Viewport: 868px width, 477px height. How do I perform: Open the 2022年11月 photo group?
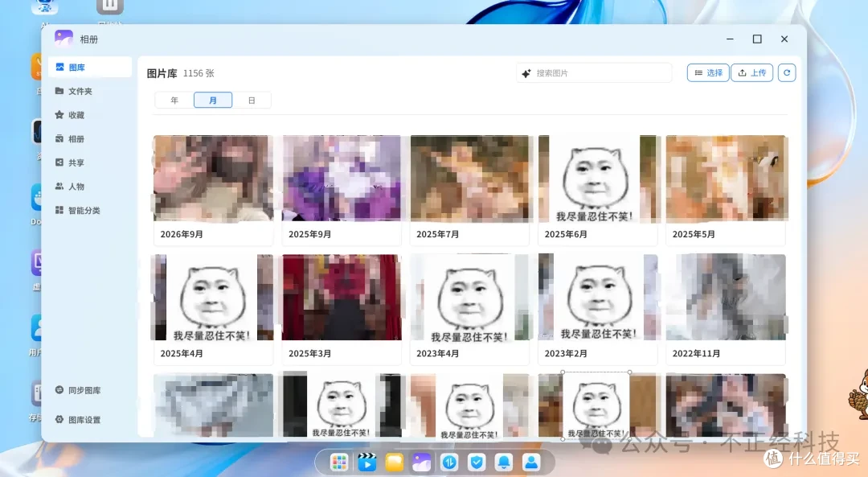click(x=726, y=309)
